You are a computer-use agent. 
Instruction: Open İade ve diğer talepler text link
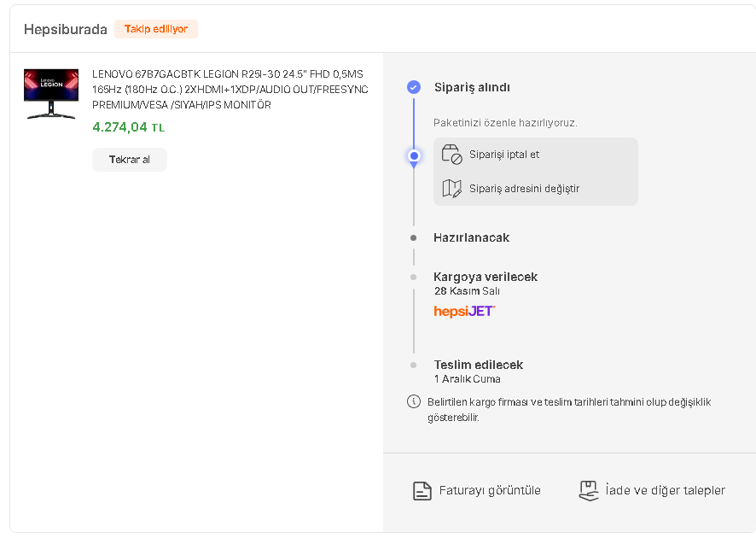(x=665, y=490)
